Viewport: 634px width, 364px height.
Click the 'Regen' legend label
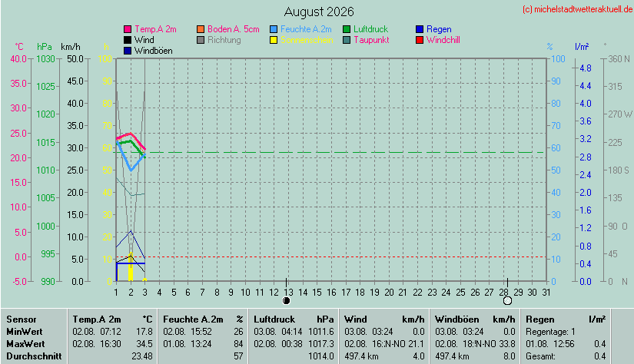[439, 29]
